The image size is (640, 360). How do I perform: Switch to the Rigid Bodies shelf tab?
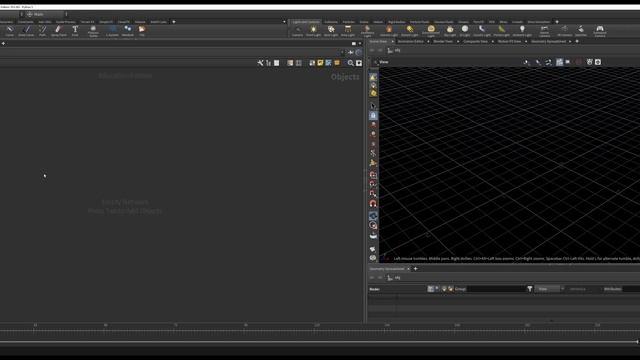click(396, 22)
